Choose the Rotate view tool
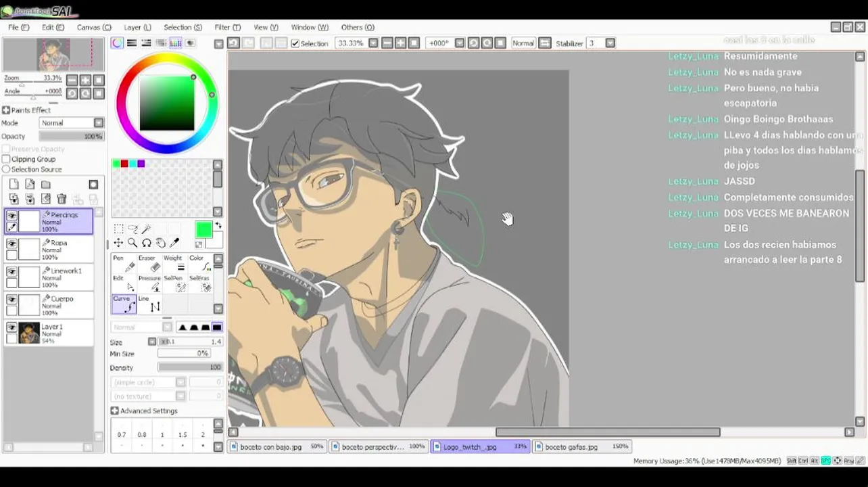 pos(147,243)
